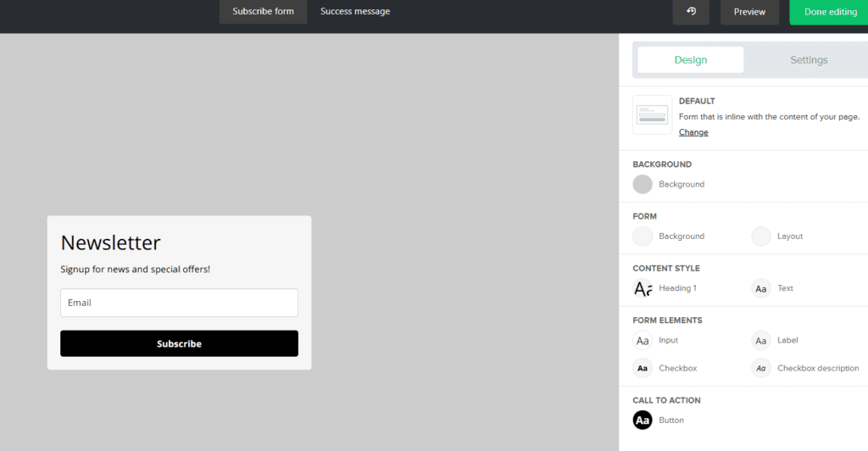Switch to the Design tab
This screenshot has height=451, width=868.
point(690,60)
